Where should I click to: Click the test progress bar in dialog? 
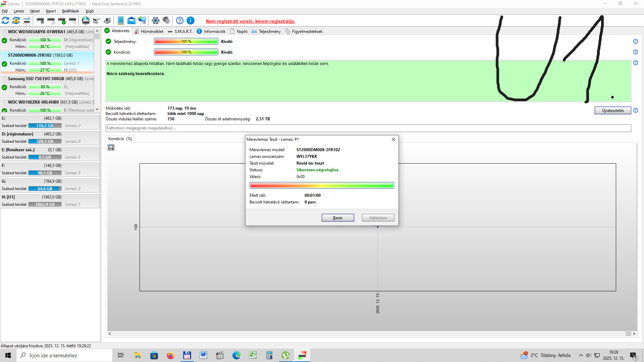(x=321, y=185)
